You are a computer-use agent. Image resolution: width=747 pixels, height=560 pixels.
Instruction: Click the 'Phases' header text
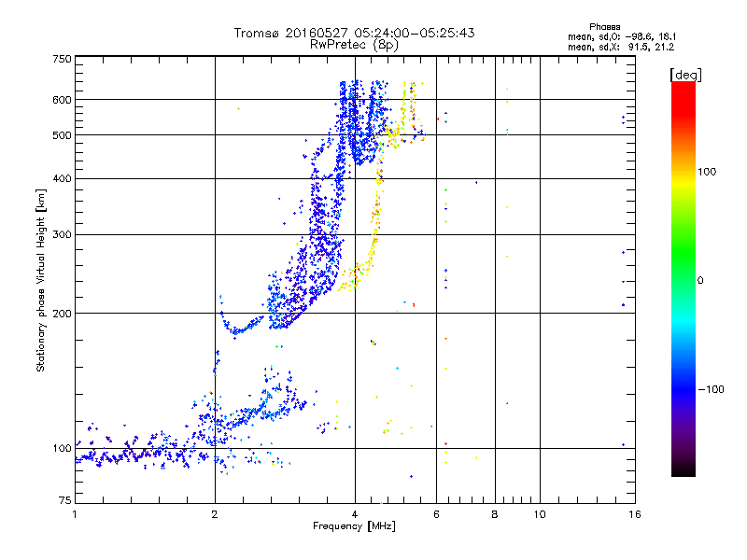click(604, 27)
